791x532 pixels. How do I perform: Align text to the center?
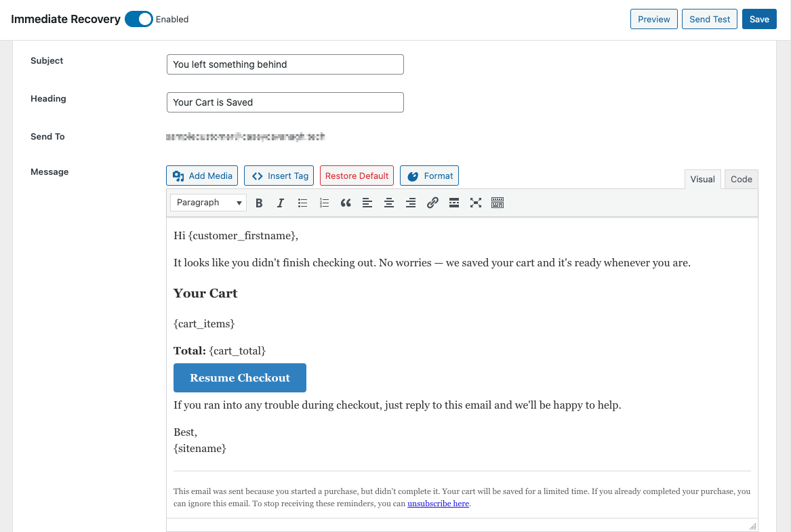pos(389,203)
